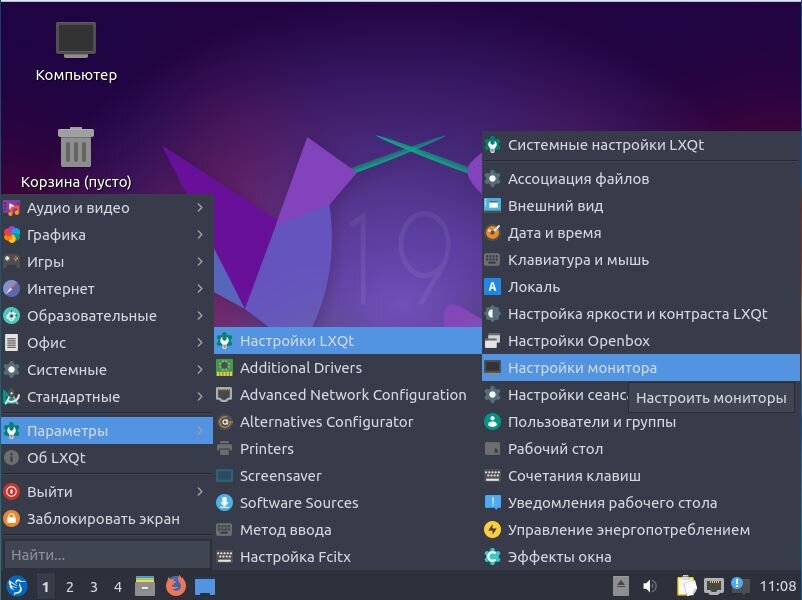This screenshot has height=600, width=802.
Task: Open Advanced Network Configuration
Action: 348,395
